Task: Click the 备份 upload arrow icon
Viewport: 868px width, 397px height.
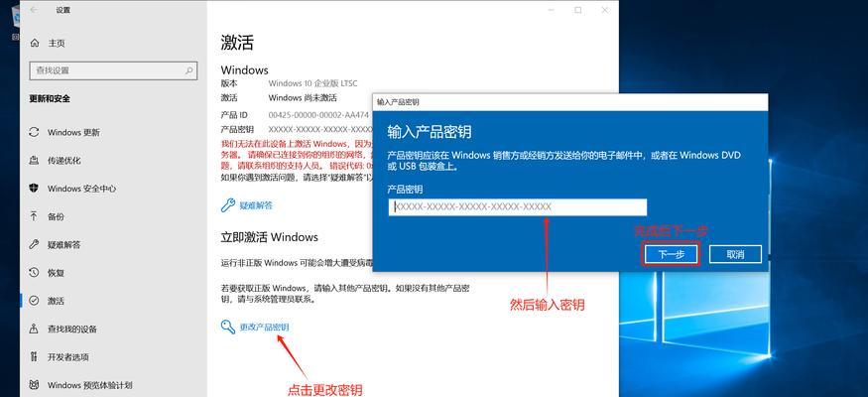Action: click(x=34, y=216)
